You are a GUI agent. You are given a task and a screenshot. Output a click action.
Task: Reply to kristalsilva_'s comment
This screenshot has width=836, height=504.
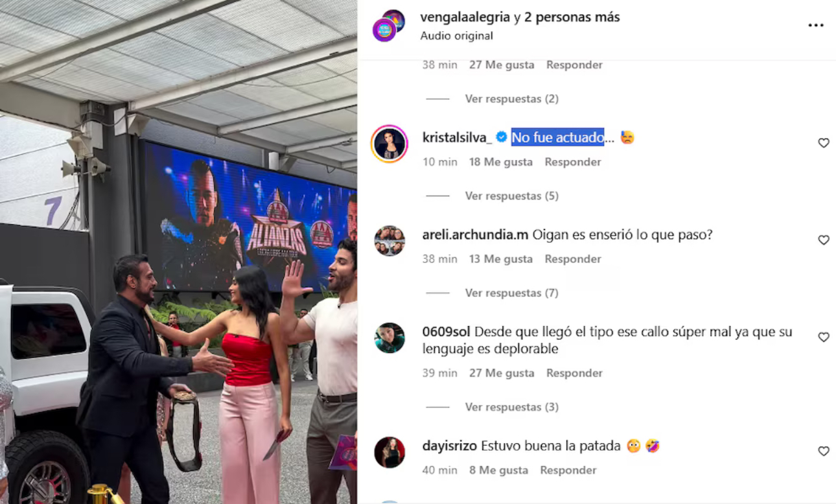tap(572, 162)
